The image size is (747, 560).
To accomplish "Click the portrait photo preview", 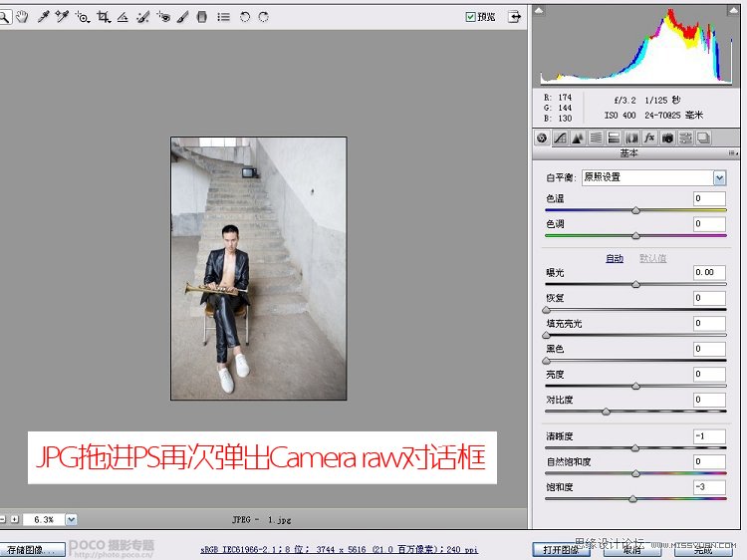I will point(259,269).
